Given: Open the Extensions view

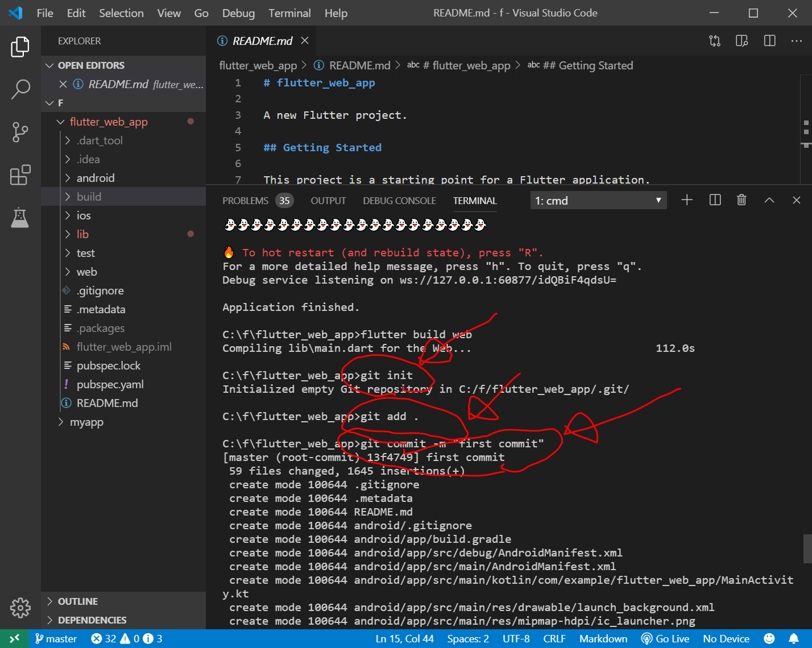Looking at the screenshot, I should tap(20, 175).
